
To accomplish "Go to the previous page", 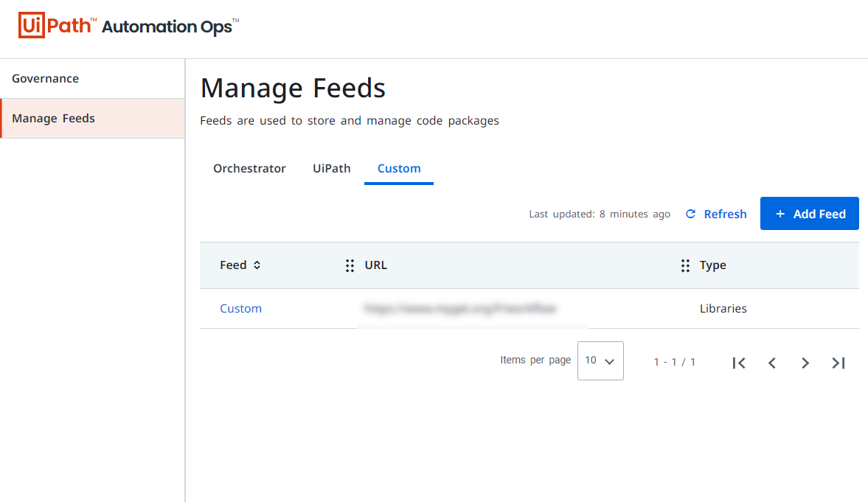I will [772, 363].
